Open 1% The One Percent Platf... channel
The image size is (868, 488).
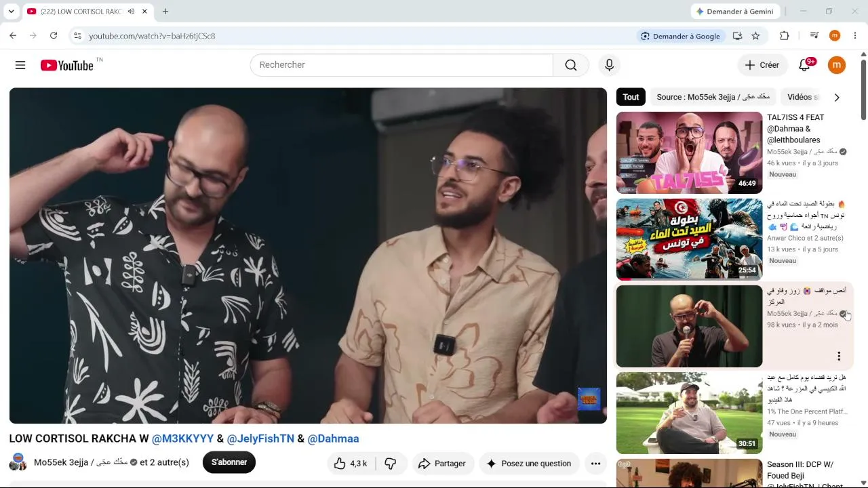(x=808, y=411)
